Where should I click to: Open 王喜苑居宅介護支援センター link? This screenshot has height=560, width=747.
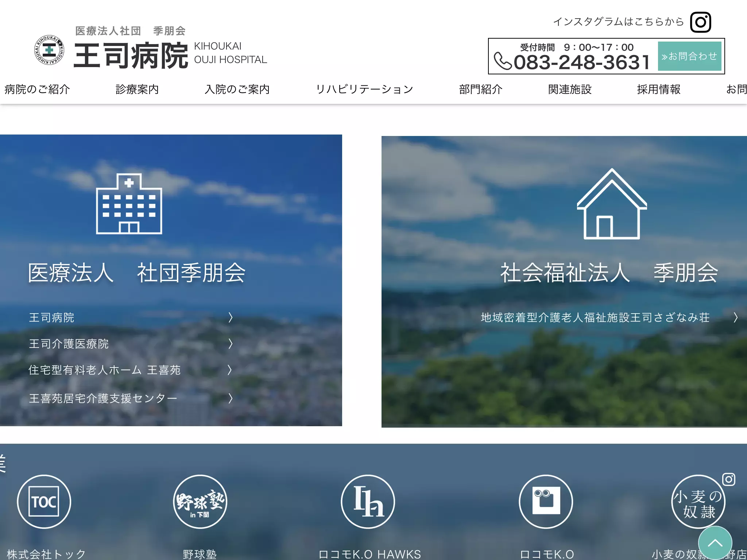point(103,398)
